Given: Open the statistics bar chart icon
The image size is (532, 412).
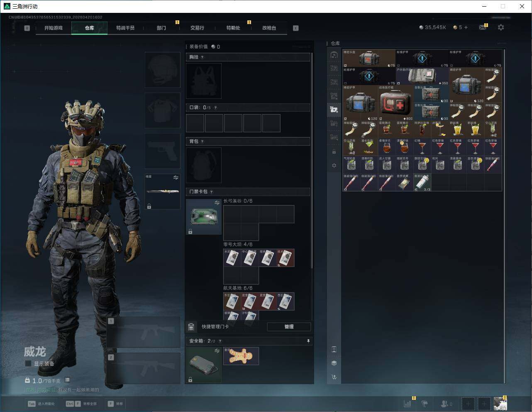Looking at the screenshot, I should click(408, 404).
